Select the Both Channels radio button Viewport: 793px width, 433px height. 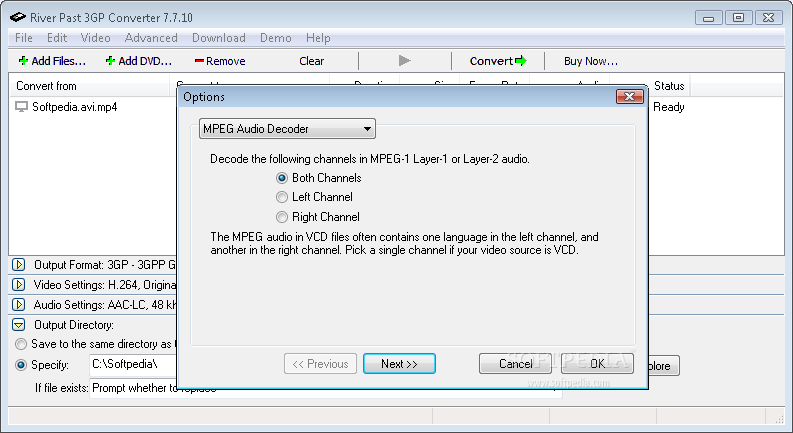pos(282,178)
